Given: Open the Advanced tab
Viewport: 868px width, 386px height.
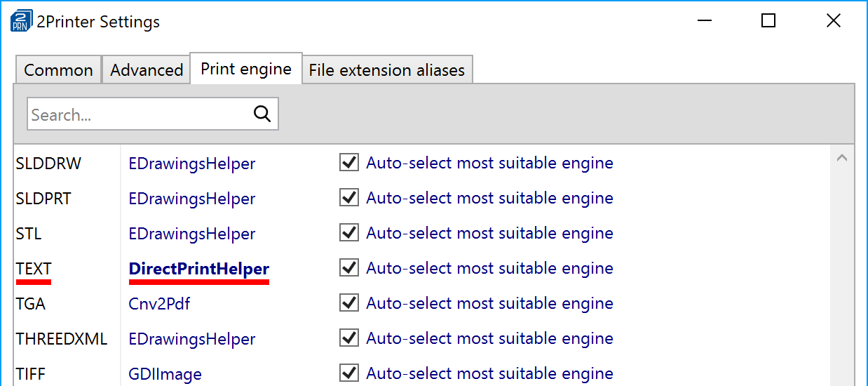Looking at the screenshot, I should [147, 70].
